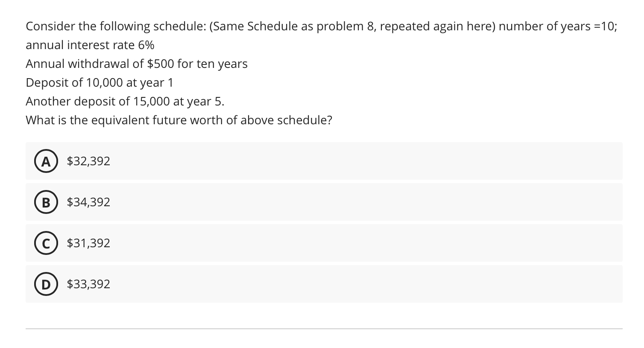The image size is (644, 348).
Task: Click the $31,392 answer label
Action: (x=88, y=243)
